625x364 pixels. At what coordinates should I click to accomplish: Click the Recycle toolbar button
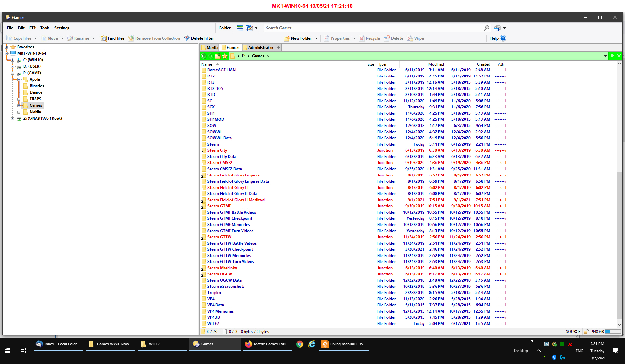pos(369,38)
